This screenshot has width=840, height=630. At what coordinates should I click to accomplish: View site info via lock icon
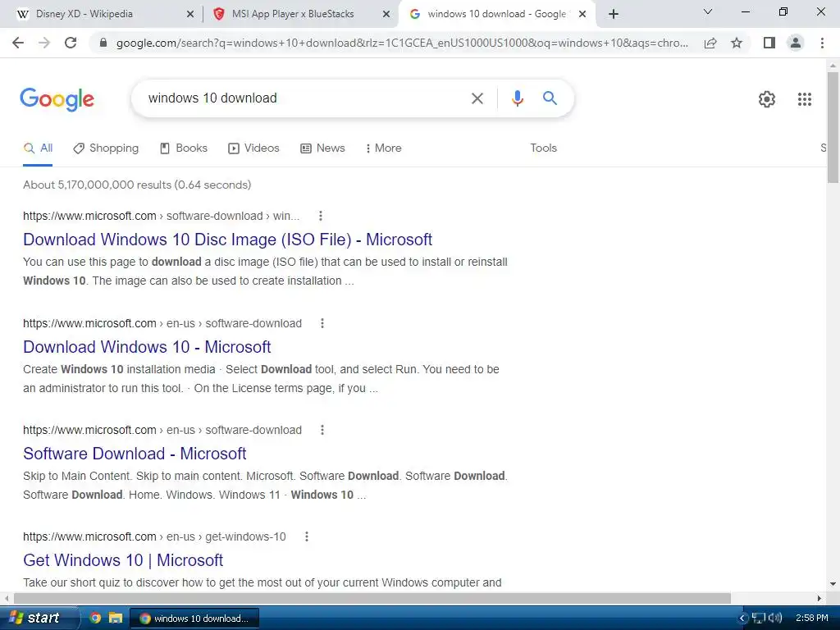click(x=103, y=43)
